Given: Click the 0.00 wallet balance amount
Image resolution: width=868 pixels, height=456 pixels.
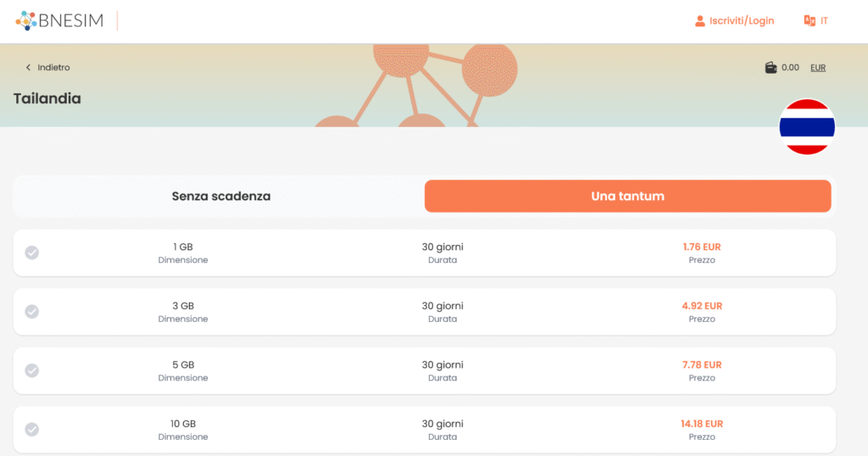Looking at the screenshot, I should (x=790, y=68).
